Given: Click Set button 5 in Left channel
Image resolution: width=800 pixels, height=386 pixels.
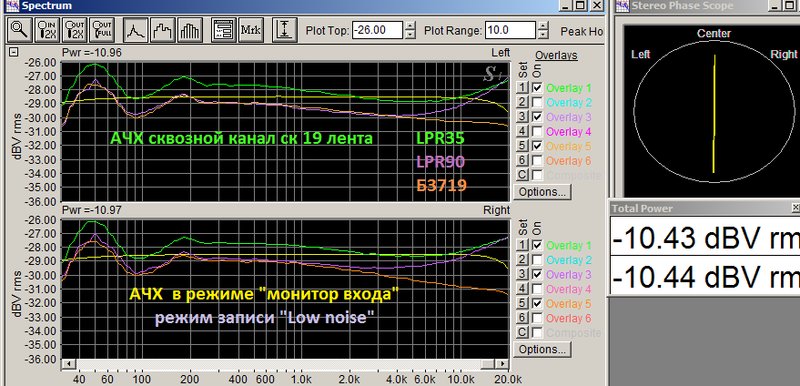Looking at the screenshot, I should 521,146.
